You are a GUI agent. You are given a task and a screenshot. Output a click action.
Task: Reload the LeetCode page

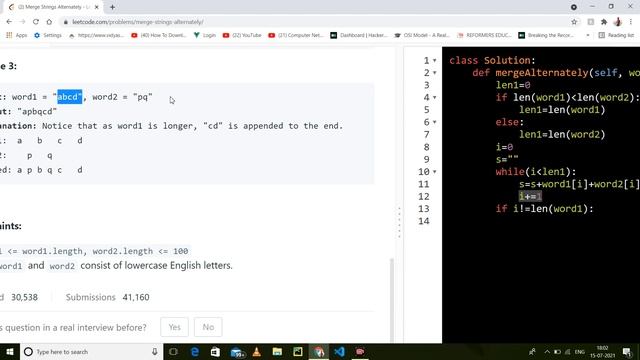coord(36,22)
